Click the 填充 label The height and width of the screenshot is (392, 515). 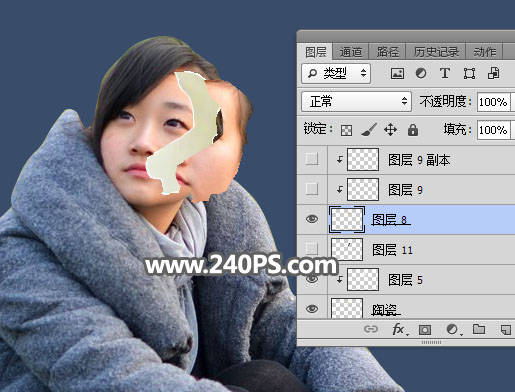457,129
